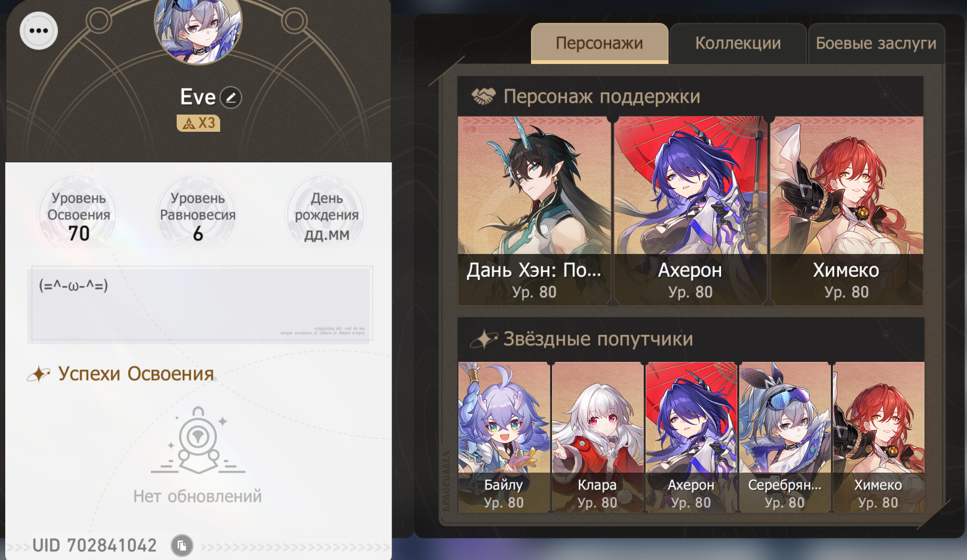Open Байлу companion card
Viewport: 967px width, 560px height.
504,437
